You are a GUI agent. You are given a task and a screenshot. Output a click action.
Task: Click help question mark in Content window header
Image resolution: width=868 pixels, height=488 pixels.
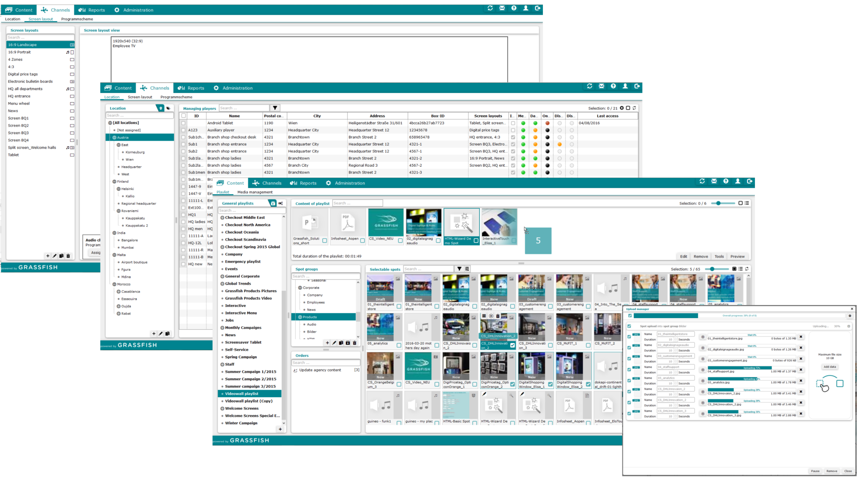(726, 181)
